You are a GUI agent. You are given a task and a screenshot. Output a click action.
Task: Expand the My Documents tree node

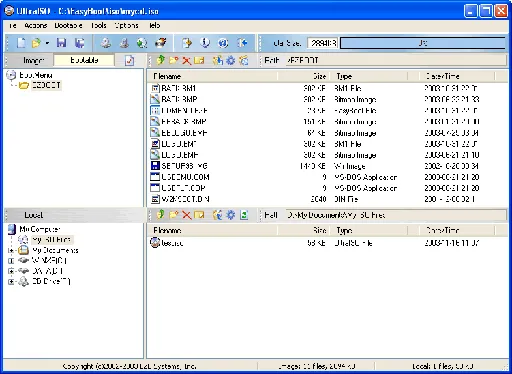click(11, 250)
